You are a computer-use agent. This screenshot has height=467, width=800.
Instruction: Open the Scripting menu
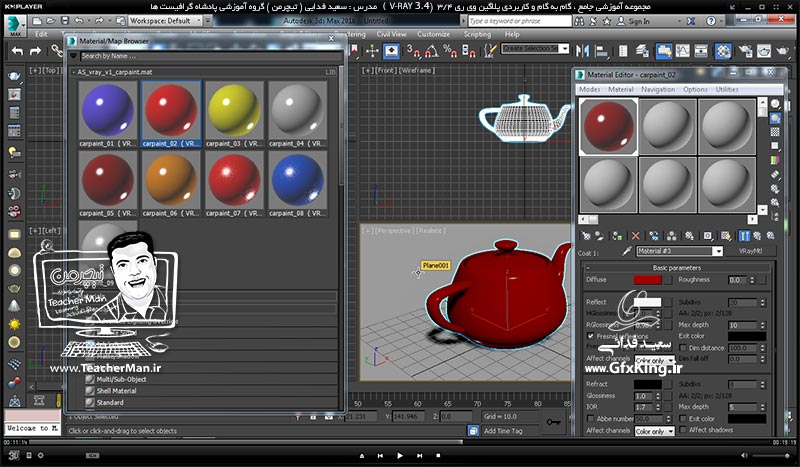477,34
